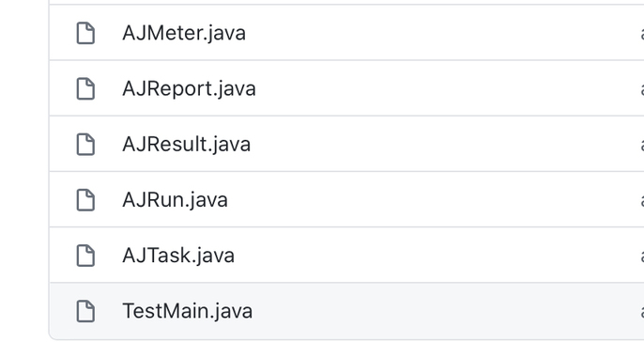Click the file icon beside AJMeter.java

point(85,33)
